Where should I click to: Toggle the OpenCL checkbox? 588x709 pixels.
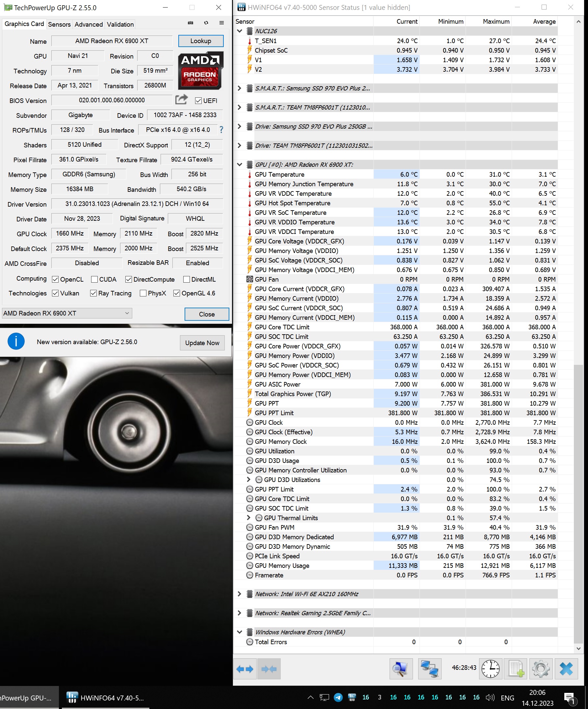(55, 279)
